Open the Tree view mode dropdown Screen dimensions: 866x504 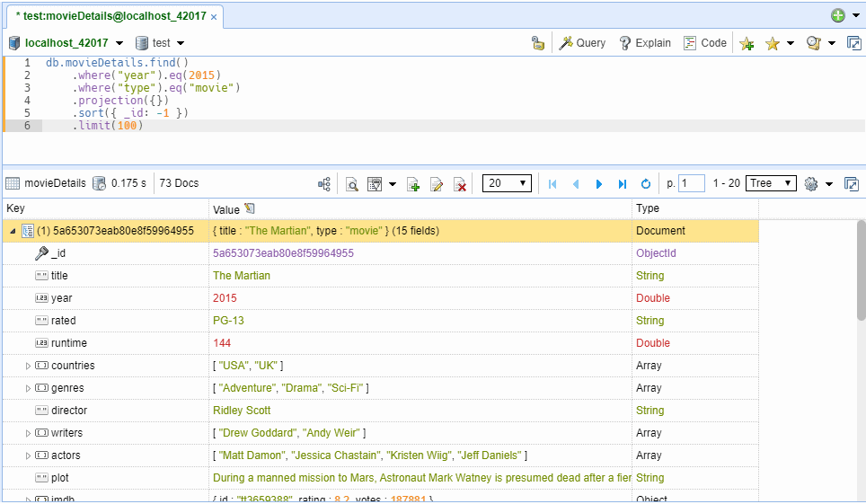tap(771, 183)
